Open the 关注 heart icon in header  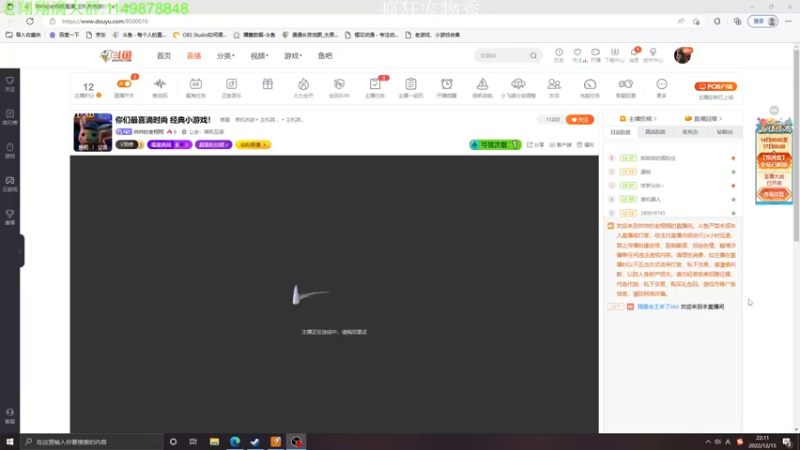tap(577, 52)
